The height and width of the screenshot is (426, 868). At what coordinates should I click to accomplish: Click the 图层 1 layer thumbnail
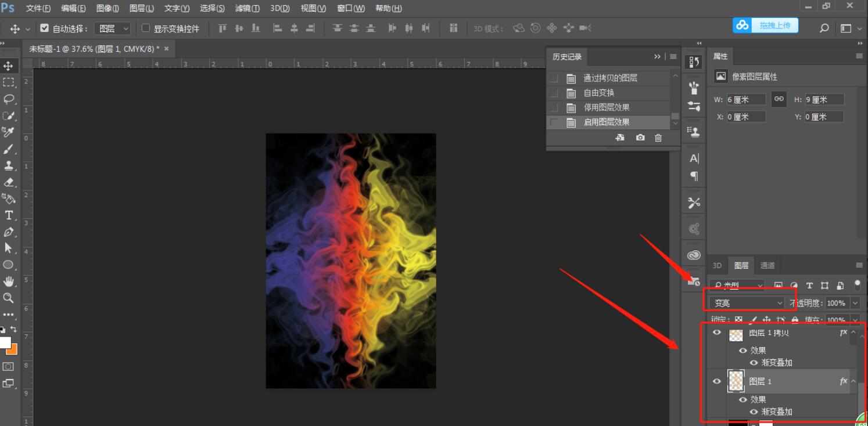click(x=736, y=381)
